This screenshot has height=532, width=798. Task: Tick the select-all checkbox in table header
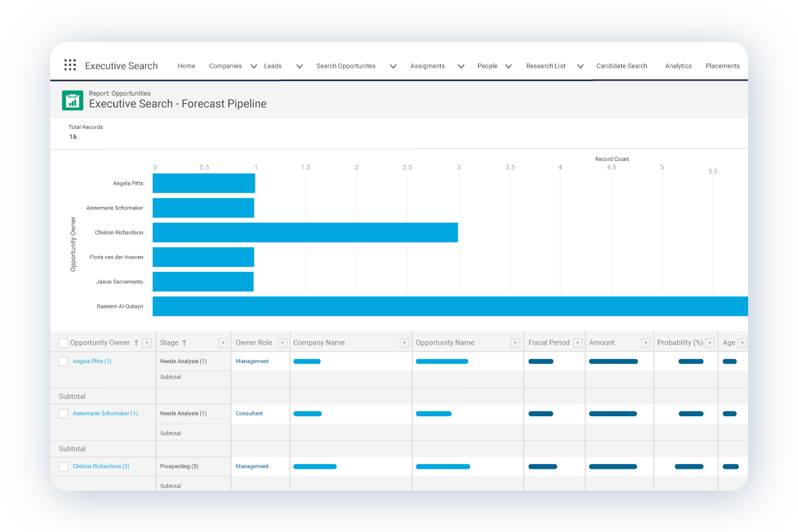tap(63, 343)
